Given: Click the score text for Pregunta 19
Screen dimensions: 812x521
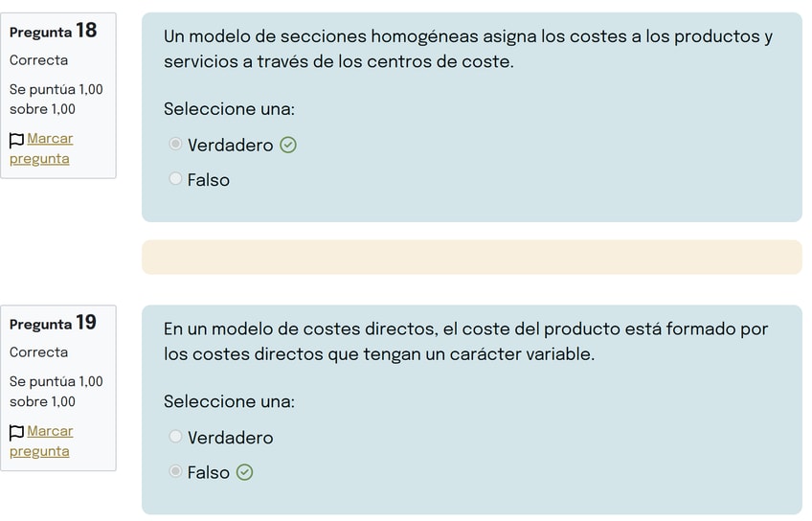Looking at the screenshot, I should [x=56, y=391].
